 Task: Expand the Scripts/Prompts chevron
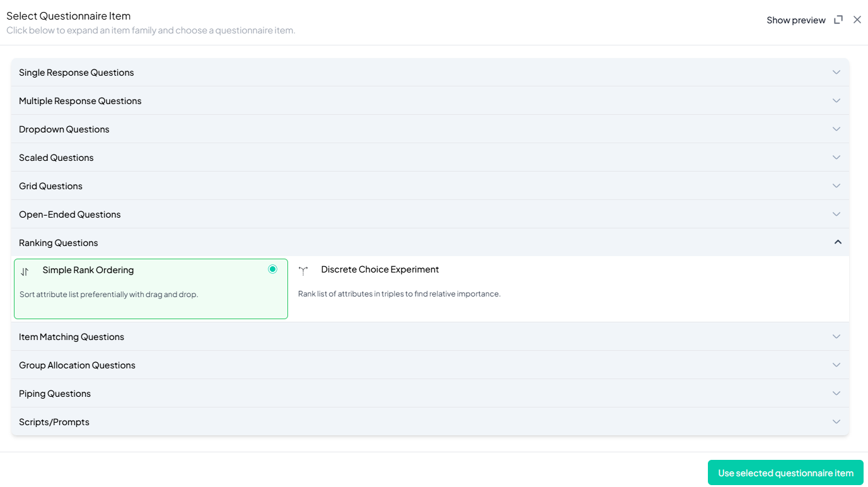click(x=836, y=422)
